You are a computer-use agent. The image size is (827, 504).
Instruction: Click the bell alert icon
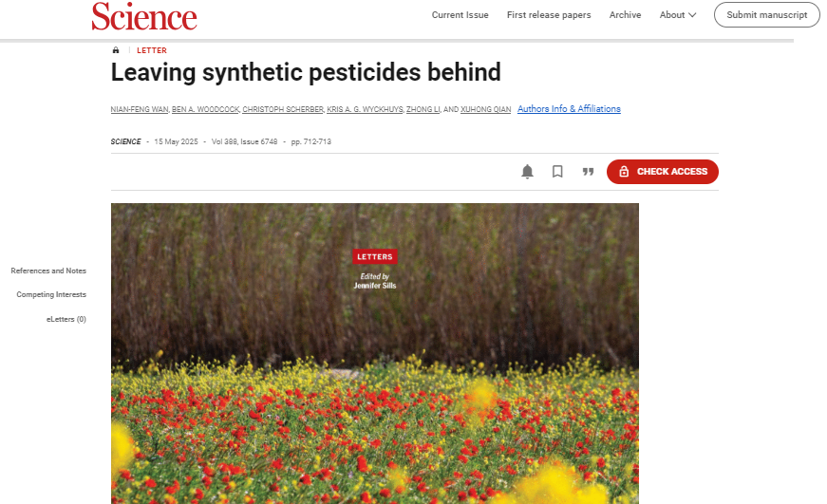[x=527, y=172]
